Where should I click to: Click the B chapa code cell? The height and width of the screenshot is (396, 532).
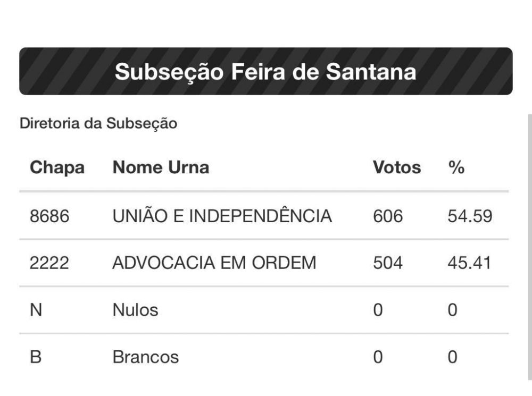[36, 357]
